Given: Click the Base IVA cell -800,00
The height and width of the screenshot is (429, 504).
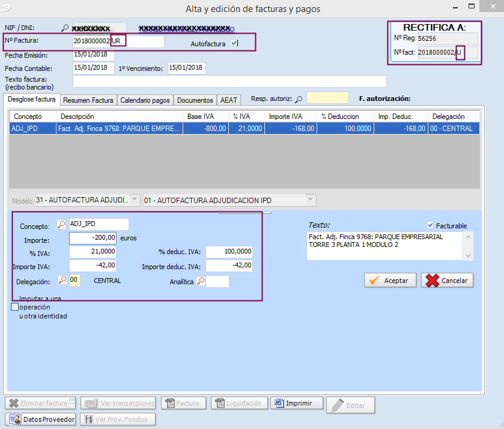Looking at the screenshot, I should [205, 129].
